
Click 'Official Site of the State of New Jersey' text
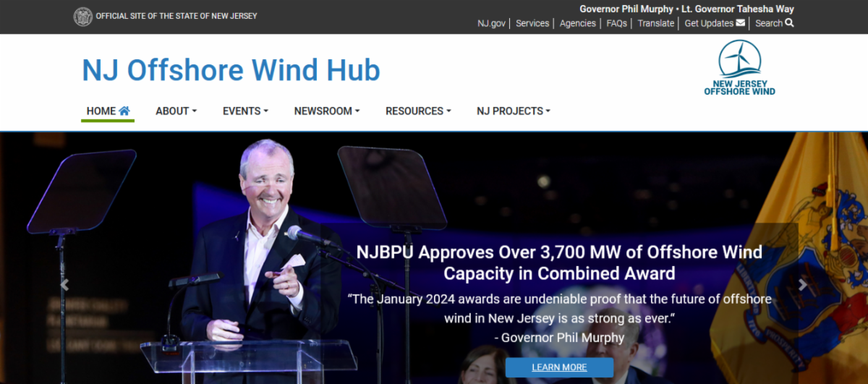click(x=176, y=16)
